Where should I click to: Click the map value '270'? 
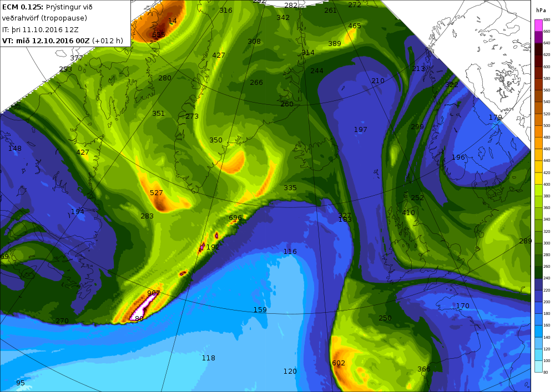pos(62,320)
